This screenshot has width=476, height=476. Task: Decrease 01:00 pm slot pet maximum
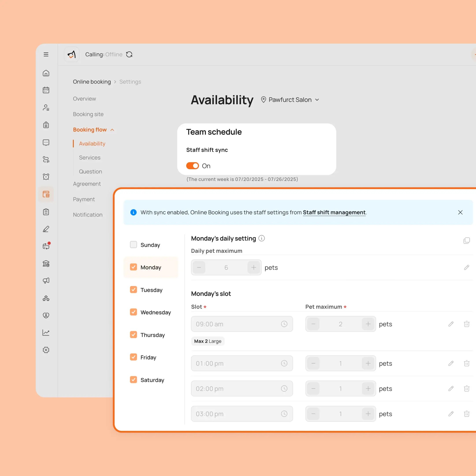[313, 363]
